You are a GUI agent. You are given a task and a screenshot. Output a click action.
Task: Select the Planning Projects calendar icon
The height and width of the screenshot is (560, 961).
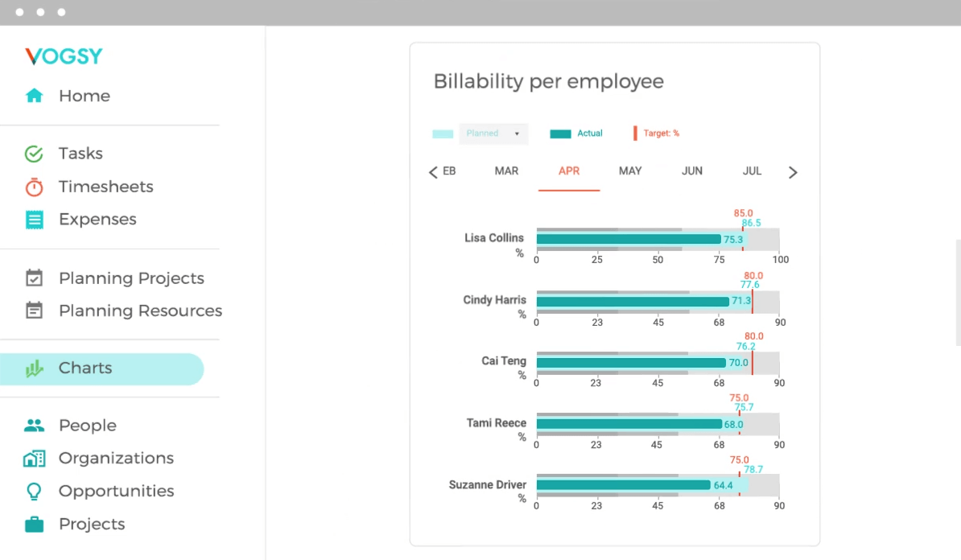click(34, 278)
